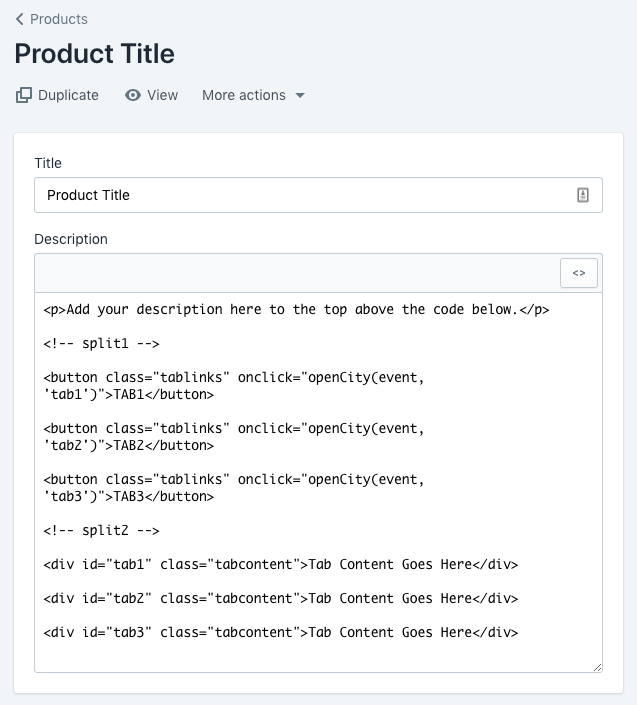Click the back chevron beside Products

click(x=19, y=19)
